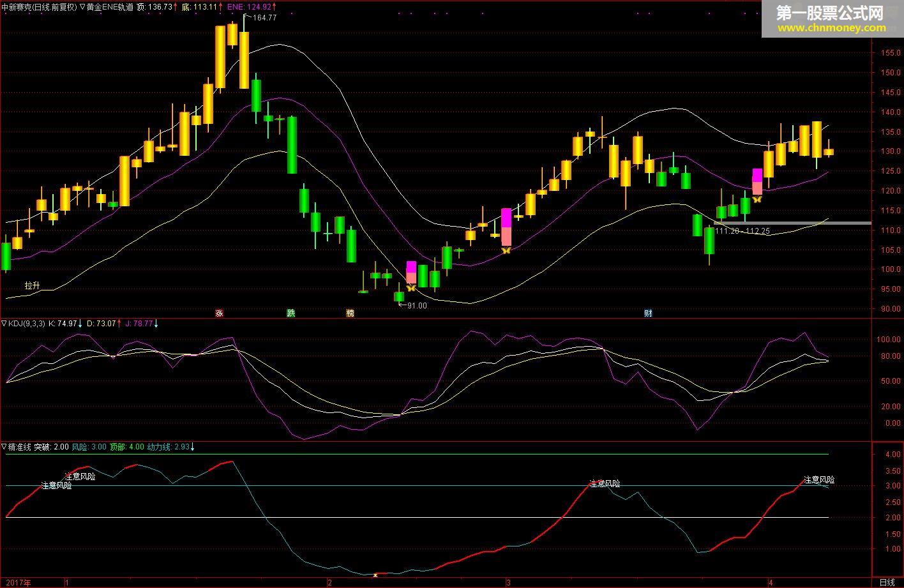
Task: Click the butterfly signal above the 111.28 label
Action: click(x=757, y=199)
